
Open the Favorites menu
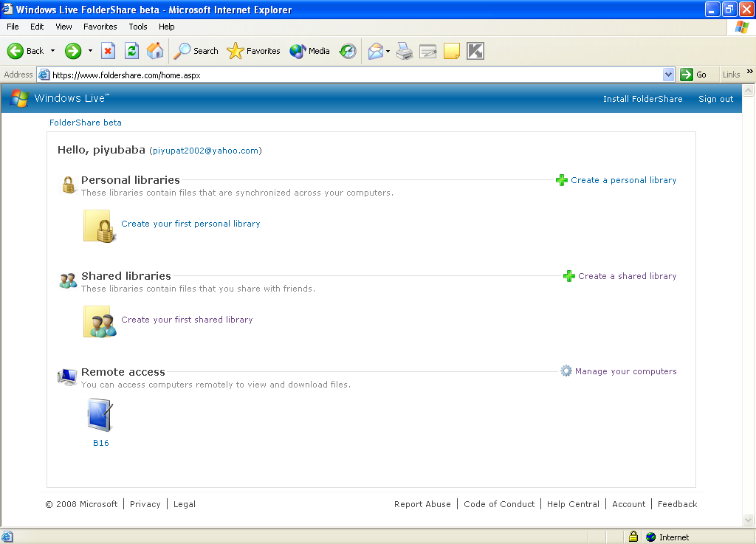click(x=100, y=27)
